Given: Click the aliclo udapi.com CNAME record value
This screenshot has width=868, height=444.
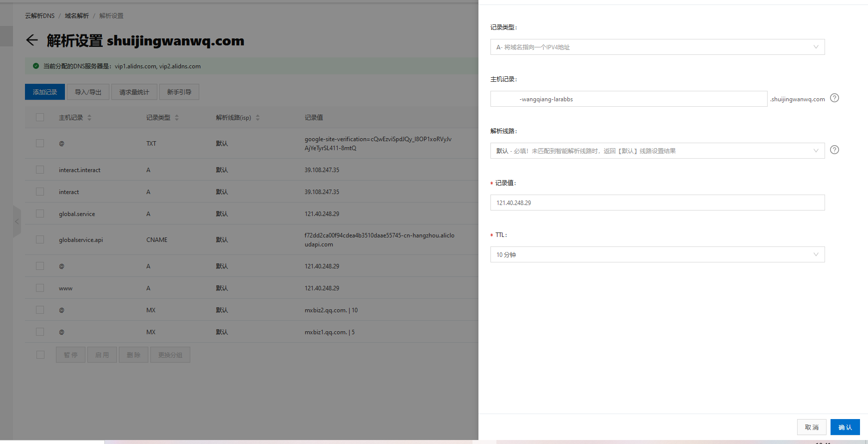Looking at the screenshot, I should coord(380,239).
